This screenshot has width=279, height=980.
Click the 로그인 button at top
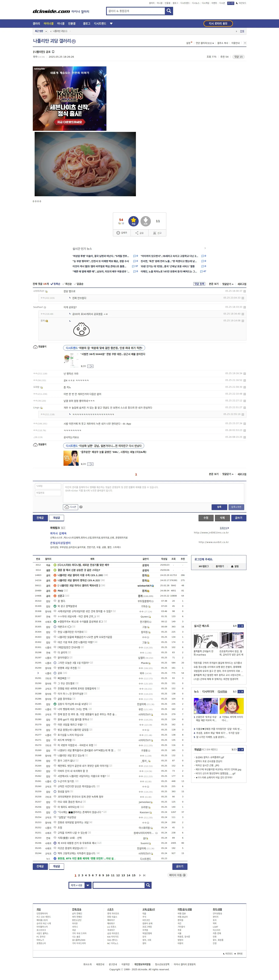[231, 3]
